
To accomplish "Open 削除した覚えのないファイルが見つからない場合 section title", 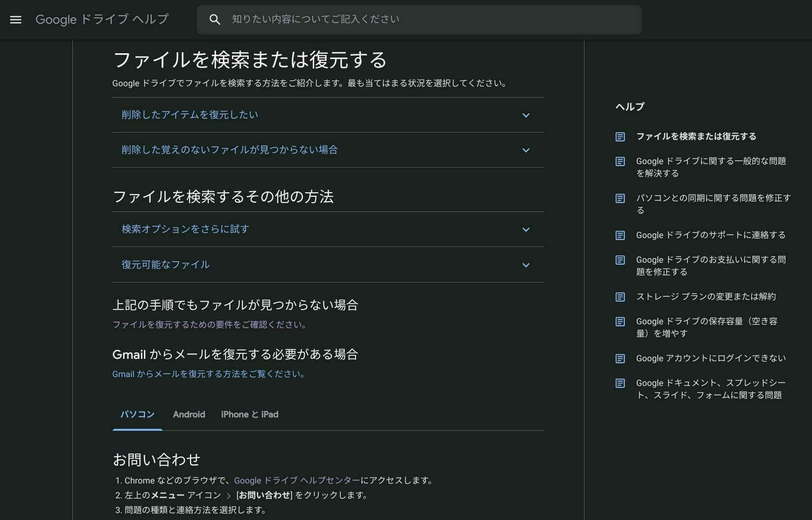I will 229,150.
